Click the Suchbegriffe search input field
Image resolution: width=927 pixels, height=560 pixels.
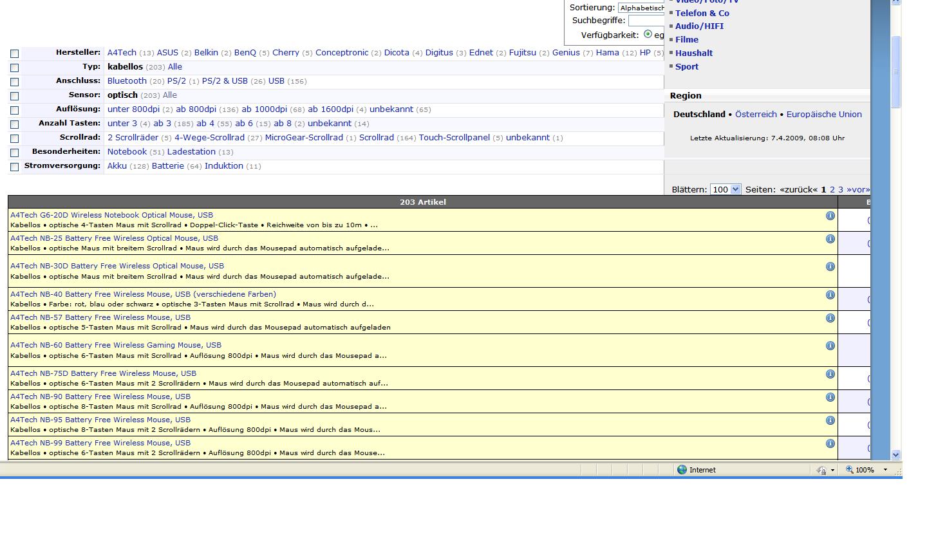tap(646, 21)
